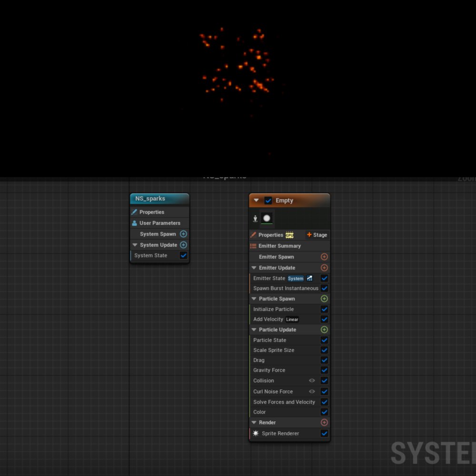Click the Linear badge on Add Velocity
Viewport: 476px width, 476px height.
tap(291, 319)
